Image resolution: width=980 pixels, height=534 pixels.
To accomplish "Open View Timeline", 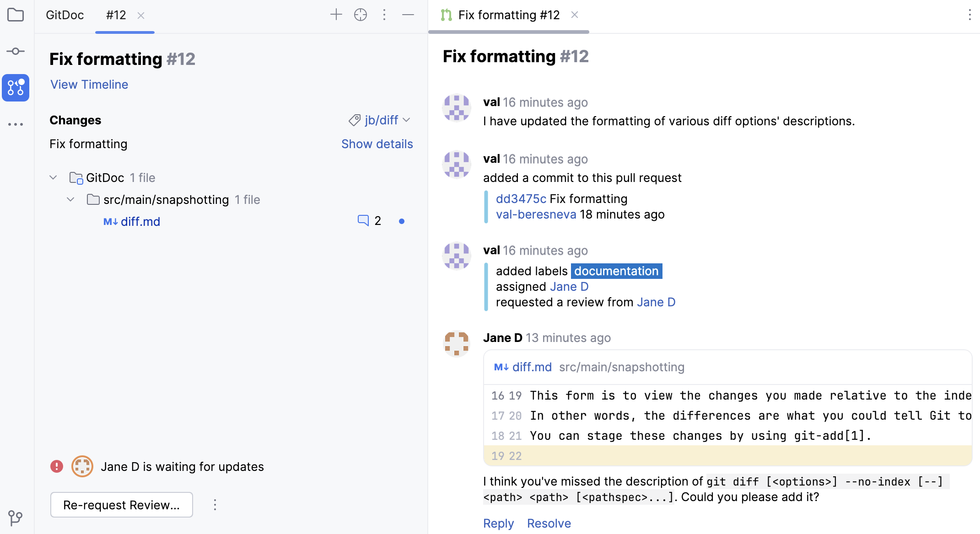I will click(x=89, y=84).
